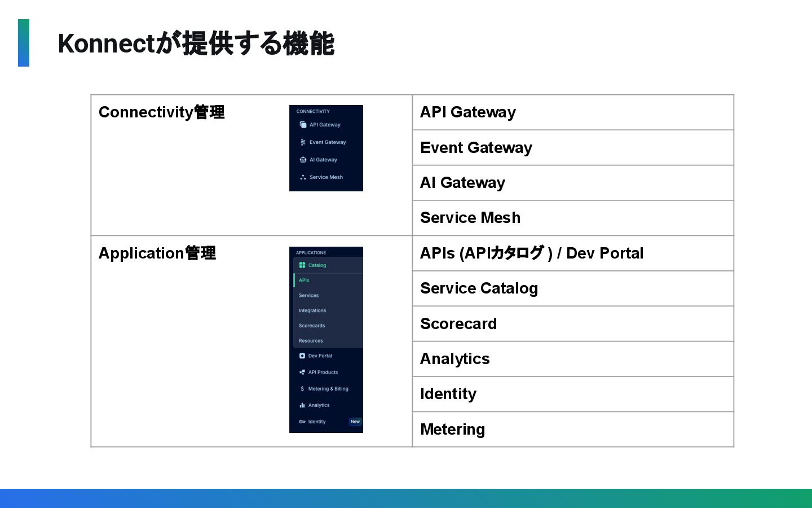Open API Products label in the sidebar

click(x=323, y=373)
